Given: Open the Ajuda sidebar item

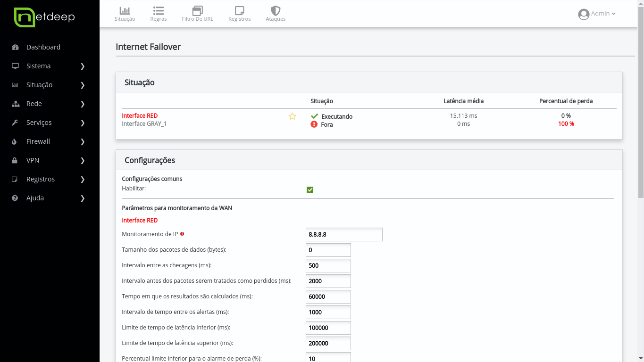Looking at the screenshot, I should [x=50, y=198].
